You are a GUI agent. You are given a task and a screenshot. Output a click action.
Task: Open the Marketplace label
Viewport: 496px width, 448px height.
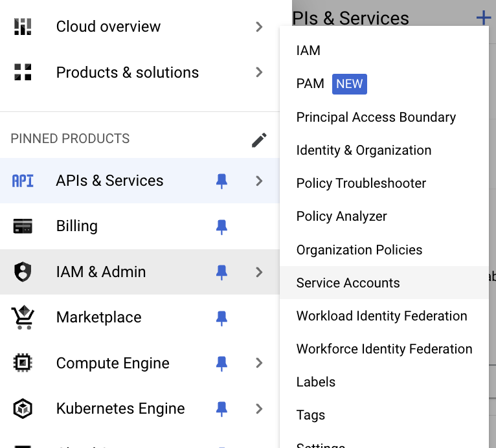(98, 317)
